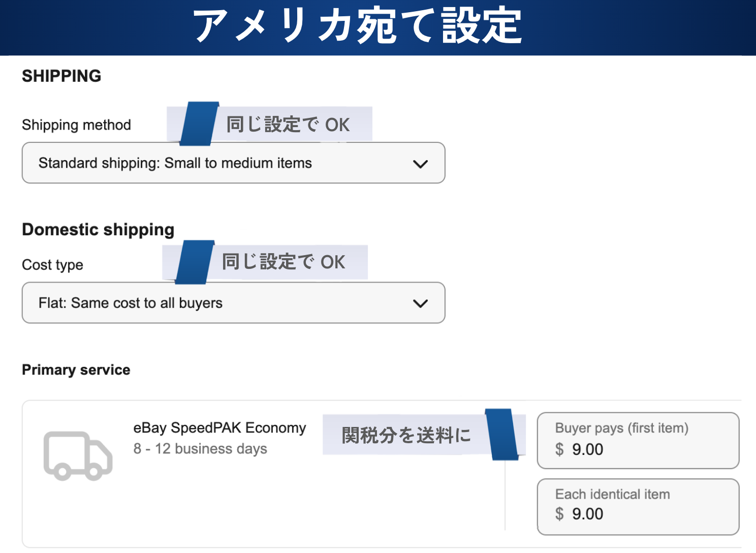Click the 8 - 12 business days text
The width and height of the screenshot is (756, 553).
coord(200,449)
